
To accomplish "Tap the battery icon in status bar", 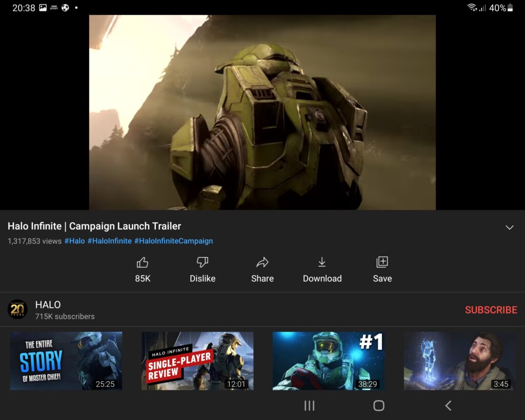I will 510,8.
